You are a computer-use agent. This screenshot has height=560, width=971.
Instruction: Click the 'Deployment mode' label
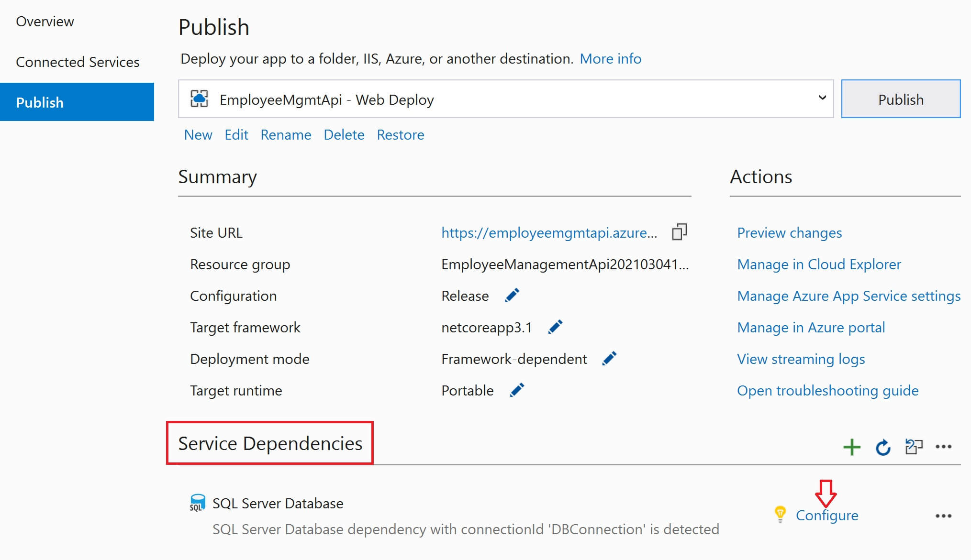pos(249,359)
